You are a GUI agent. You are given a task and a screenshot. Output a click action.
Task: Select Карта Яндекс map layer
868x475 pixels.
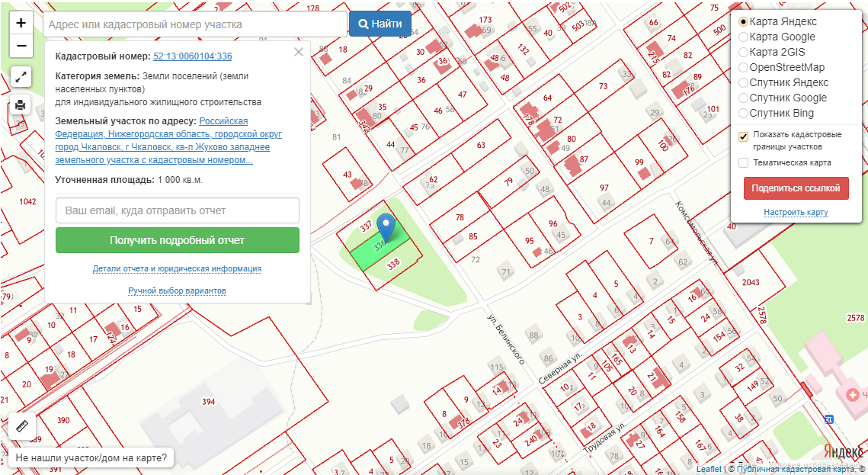[x=744, y=21]
